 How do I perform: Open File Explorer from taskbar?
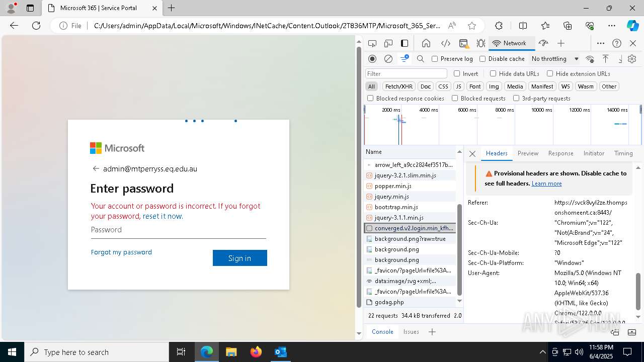pyautogui.click(x=231, y=352)
